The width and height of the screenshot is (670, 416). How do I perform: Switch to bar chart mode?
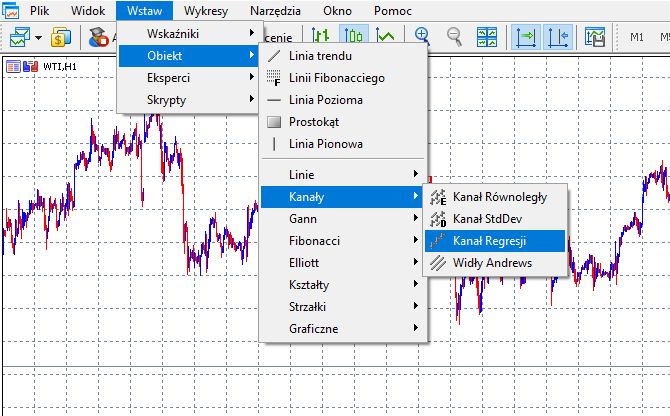pos(320,37)
